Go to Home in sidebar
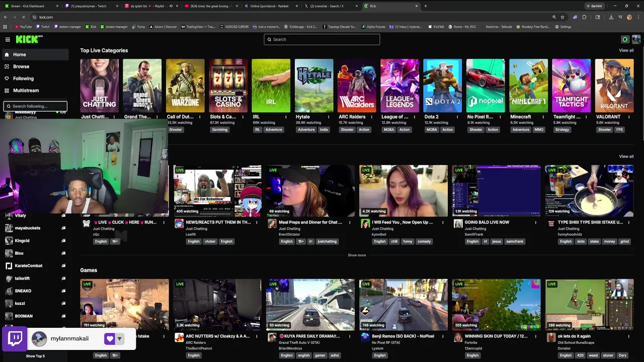The width and height of the screenshot is (644, 362). click(x=34, y=54)
